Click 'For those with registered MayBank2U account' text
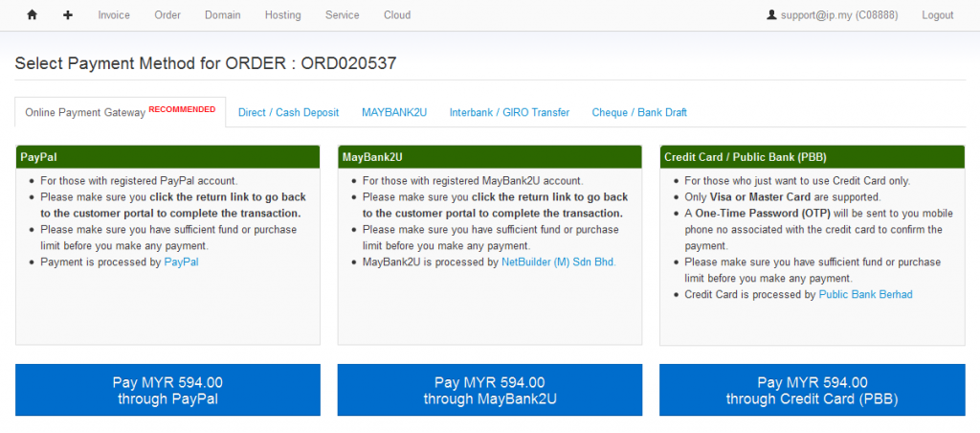This screenshot has height=433, width=980. pyautogui.click(x=473, y=181)
